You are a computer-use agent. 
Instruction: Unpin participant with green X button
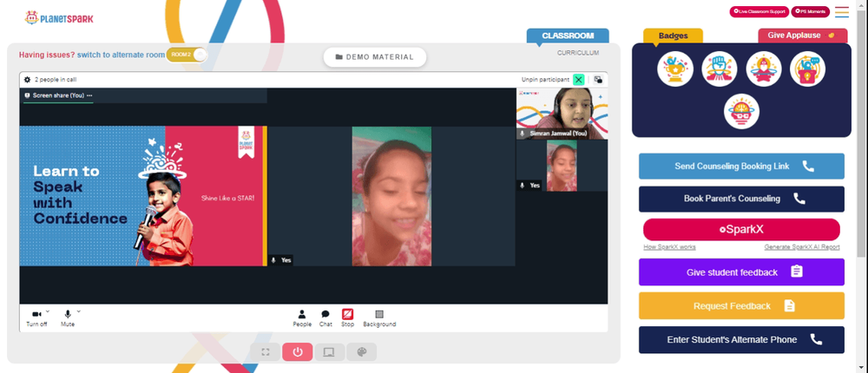[x=578, y=80]
